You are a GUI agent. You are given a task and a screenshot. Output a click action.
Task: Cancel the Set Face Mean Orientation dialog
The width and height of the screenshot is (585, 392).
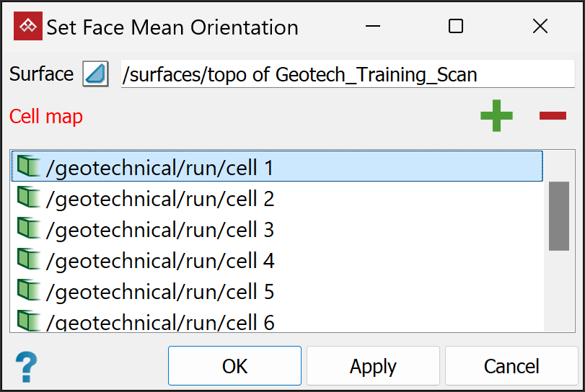[x=511, y=366]
